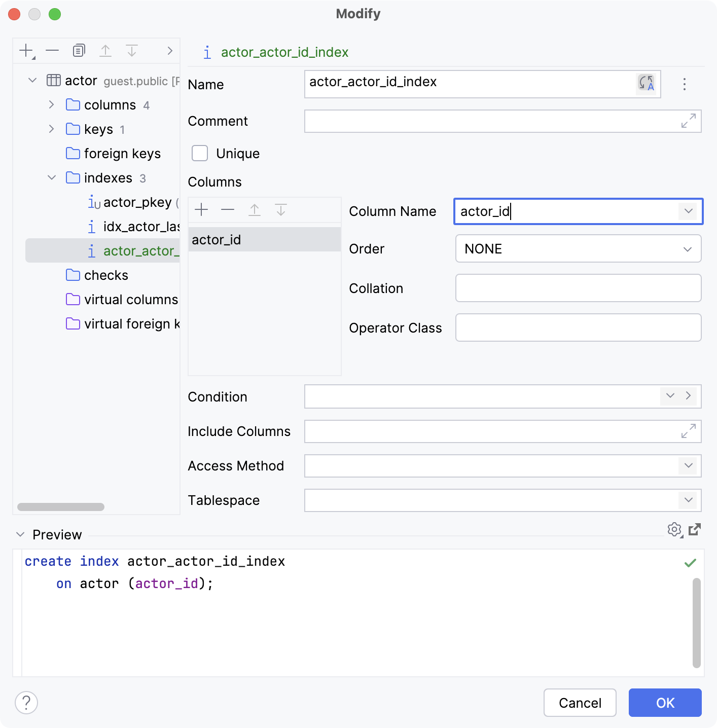717x728 pixels.
Task: Click the Move Up arrow icon in tree toolbar
Action: pos(105,50)
